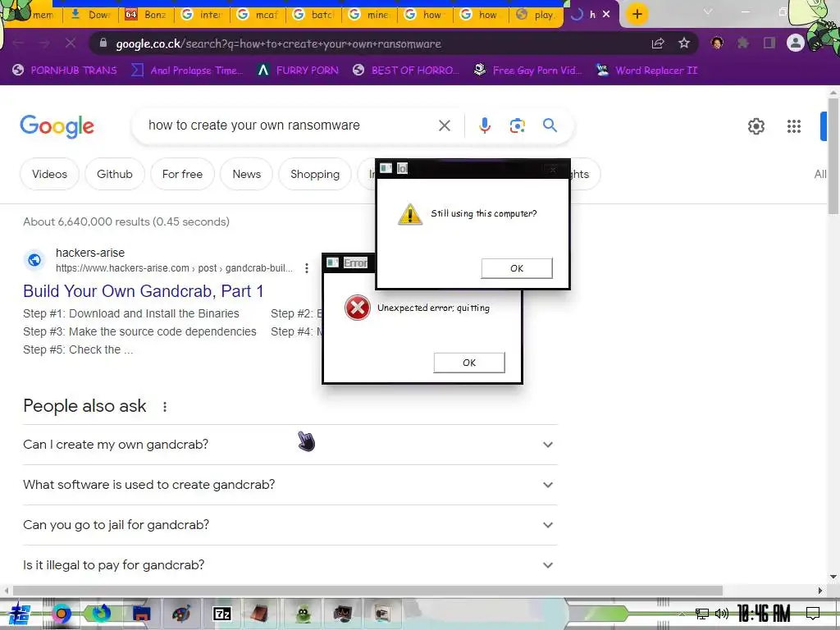Switch to the 'batc' browser tab

click(x=313, y=15)
